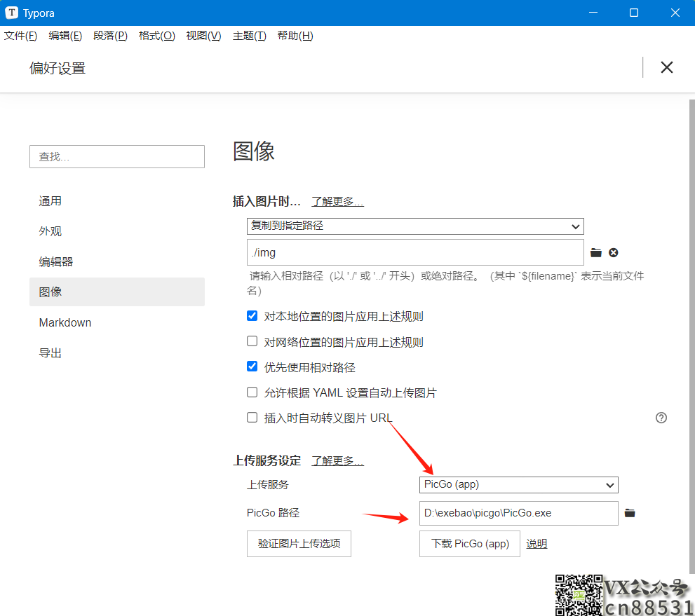Focus the 查找 search field
The image size is (695, 616).
point(117,156)
